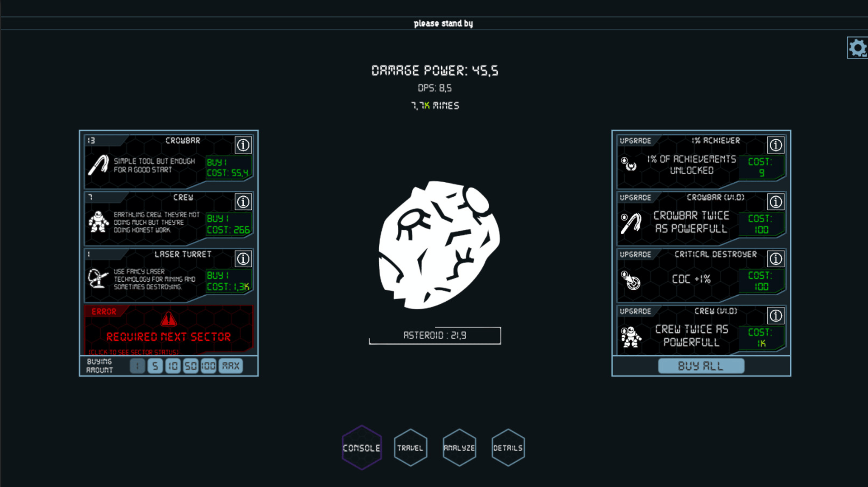Open Critical Destroyer upgrade info icon
Viewport: 868px width, 487px height.
(x=776, y=259)
